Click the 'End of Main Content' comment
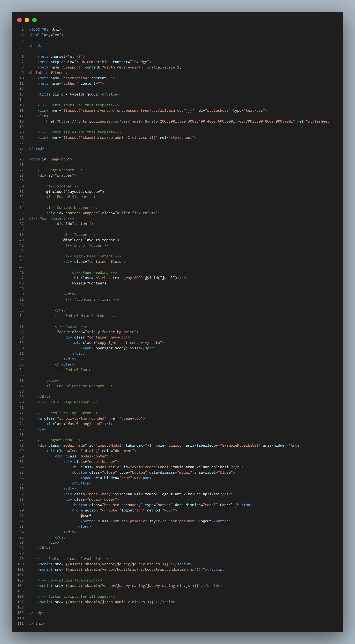Screen dimensions: 355x644 pyautogui.click(x=85, y=316)
